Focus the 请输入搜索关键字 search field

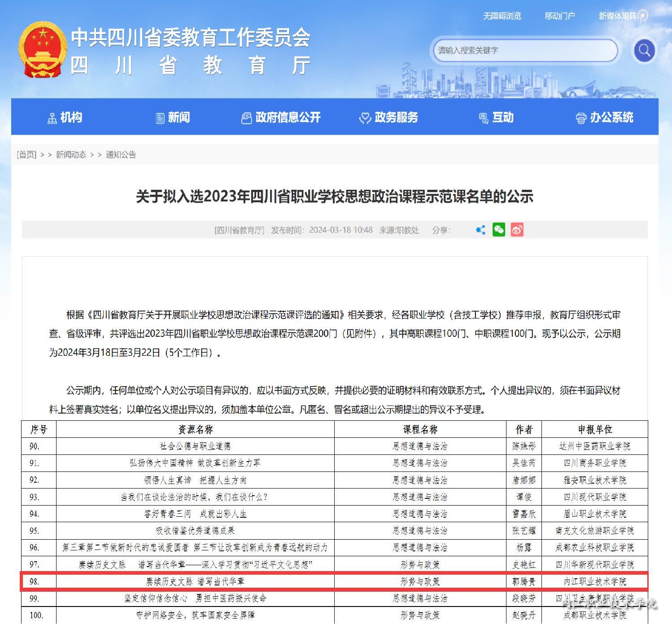(525, 50)
